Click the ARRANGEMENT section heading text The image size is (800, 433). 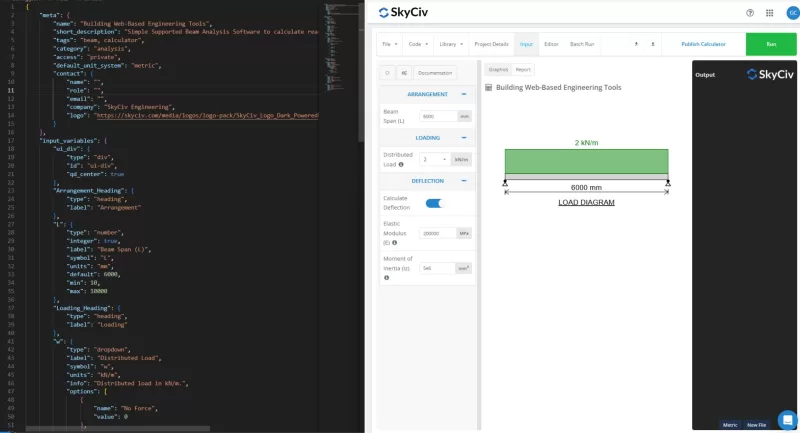[x=428, y=94]
